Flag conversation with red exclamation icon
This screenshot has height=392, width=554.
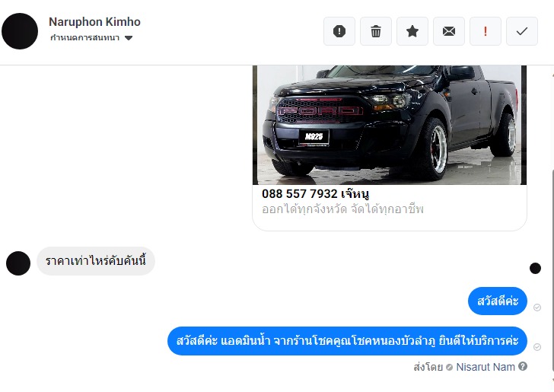point(486,31)
